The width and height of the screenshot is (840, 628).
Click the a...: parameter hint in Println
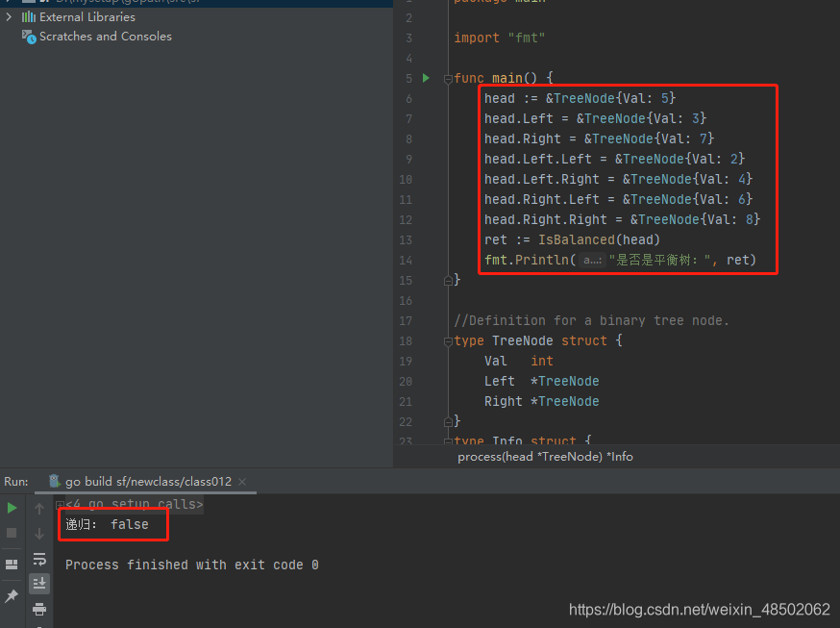(x=592, y=261)
